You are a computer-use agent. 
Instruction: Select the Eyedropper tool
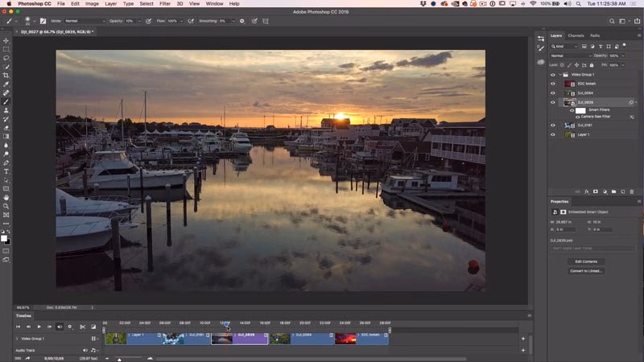[6, 84]
